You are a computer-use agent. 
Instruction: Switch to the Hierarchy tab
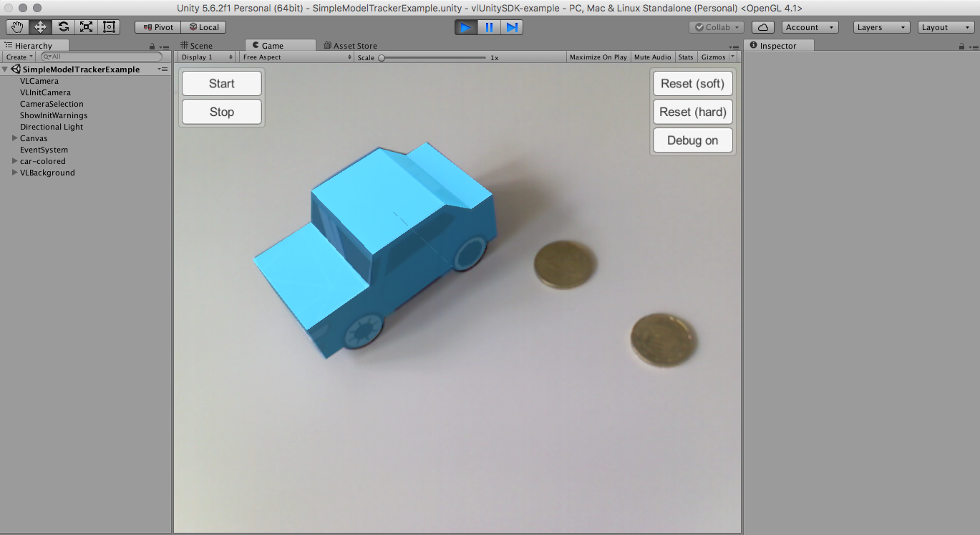tap(34, 45)
